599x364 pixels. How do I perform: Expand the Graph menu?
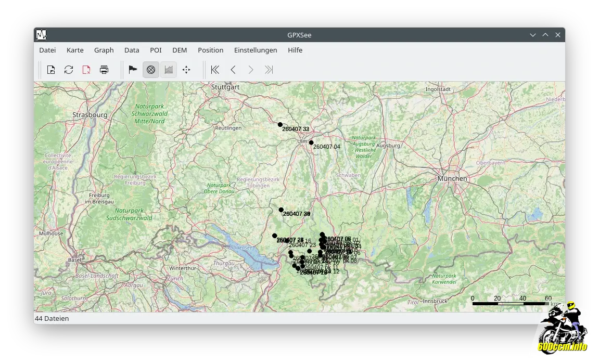tap(104, 50)
